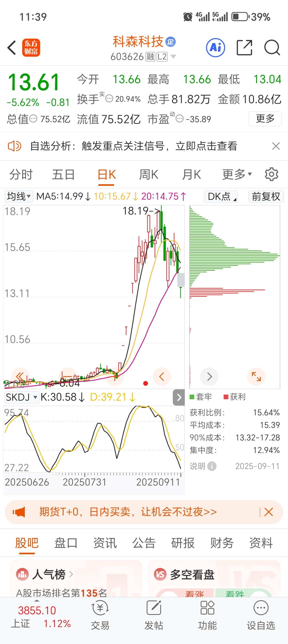The image size is (288, 644).
Task: Tap the blue 企 badge beside stock name
Action: [x=170, y=42]
